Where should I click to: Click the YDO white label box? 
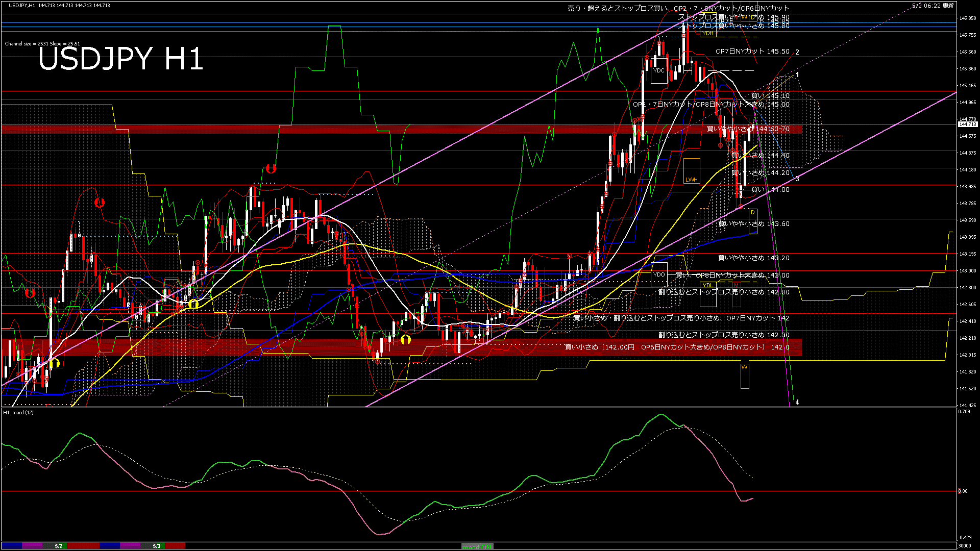[x=659, y=274]
